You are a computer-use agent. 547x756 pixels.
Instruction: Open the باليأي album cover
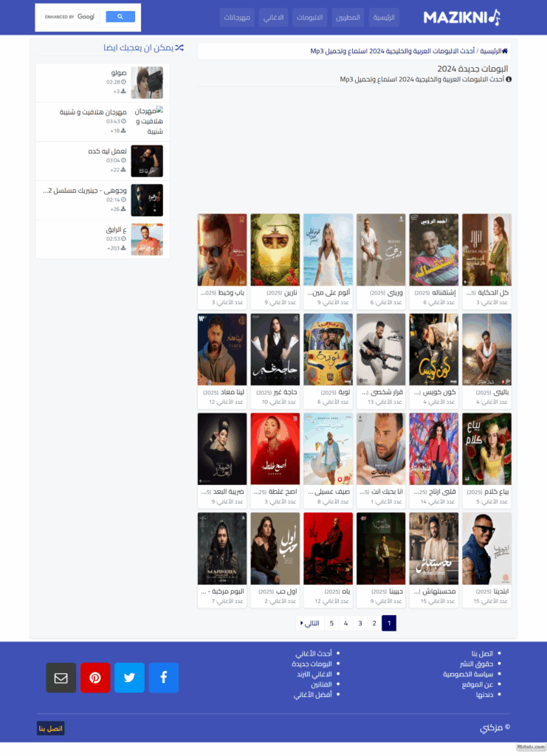tap(486, 349)
